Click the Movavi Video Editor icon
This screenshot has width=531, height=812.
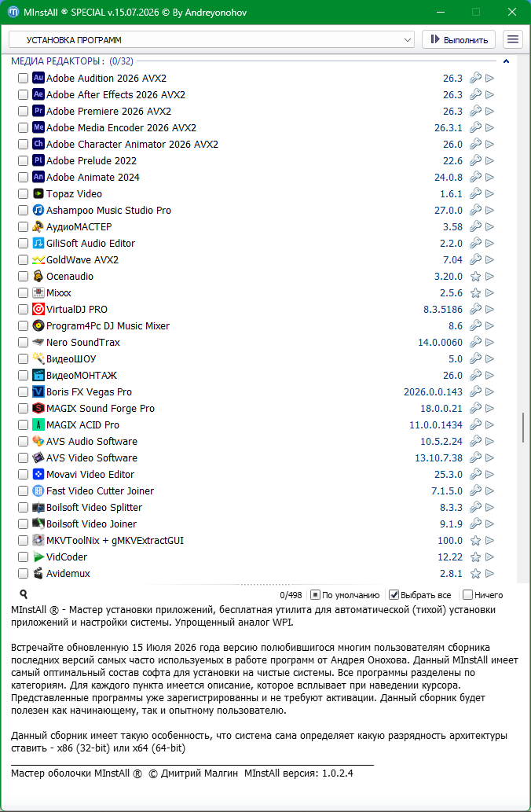(x=38, y=474)
